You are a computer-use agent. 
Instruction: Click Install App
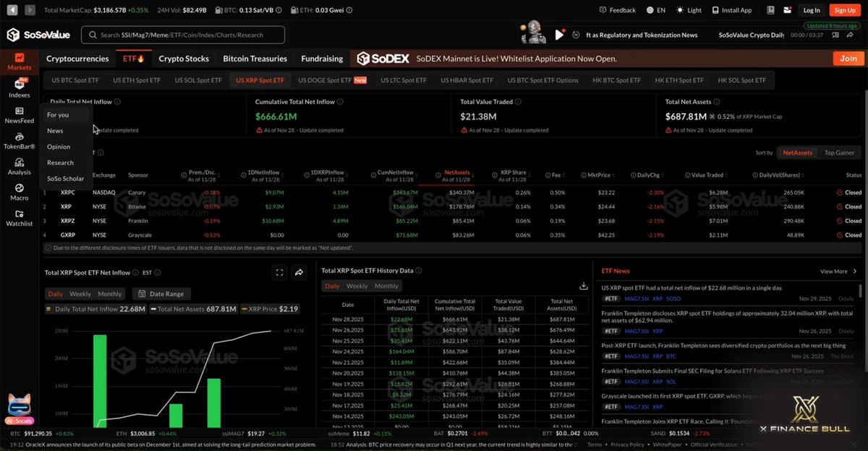[732, 10]
